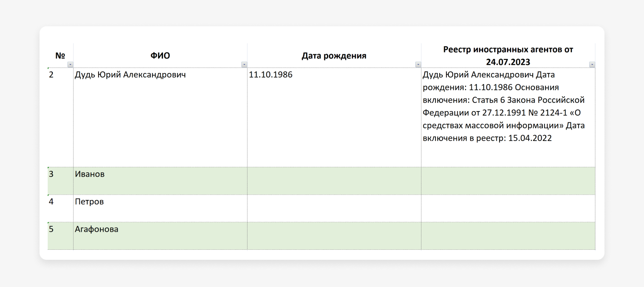Click the Агафонова name cell
The width and height of the screenshot is (644, 287).
(x=96, y=229)
